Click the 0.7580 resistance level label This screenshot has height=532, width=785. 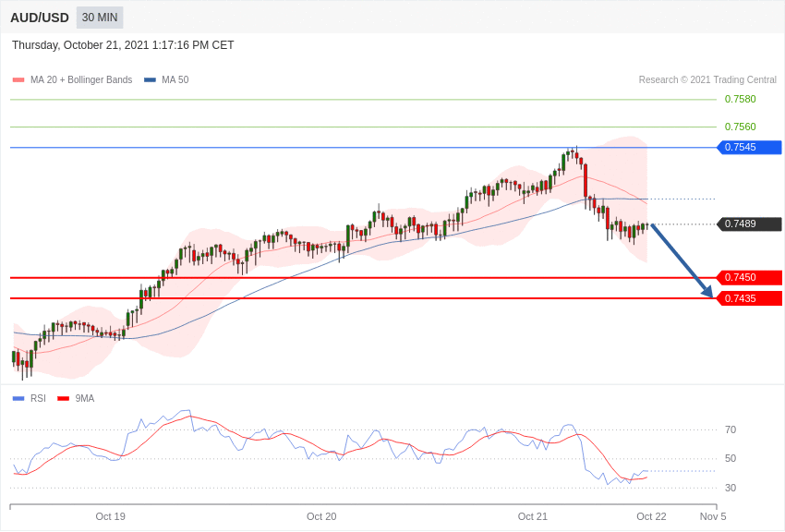pyautogui.click(x=740, y=100)
